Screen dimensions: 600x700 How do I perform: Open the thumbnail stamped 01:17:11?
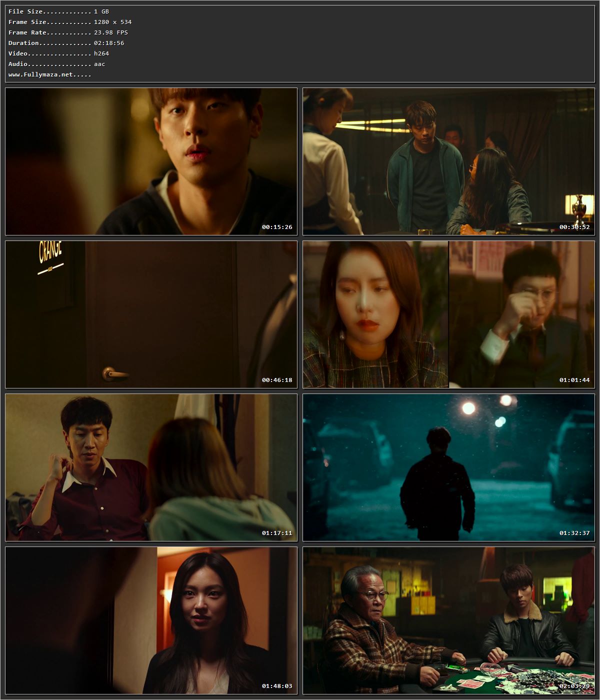[151, 467]
